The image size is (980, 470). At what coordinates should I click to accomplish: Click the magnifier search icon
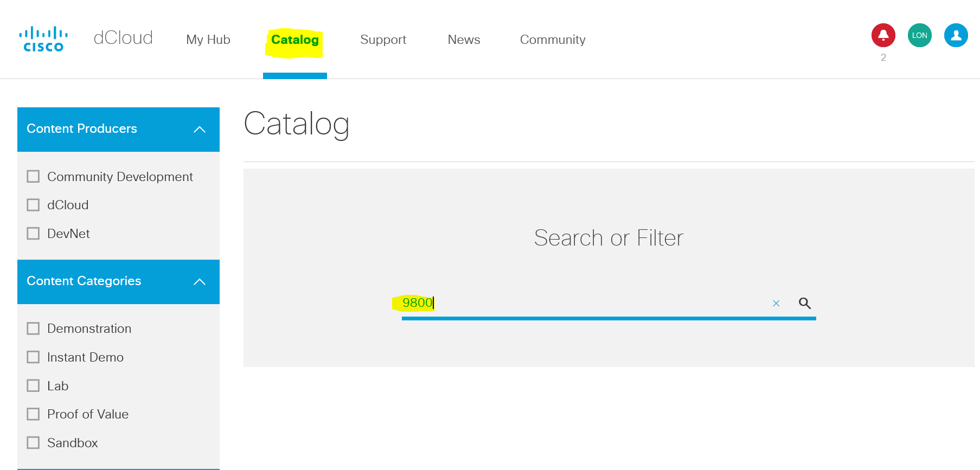click(x=805, y=303)
